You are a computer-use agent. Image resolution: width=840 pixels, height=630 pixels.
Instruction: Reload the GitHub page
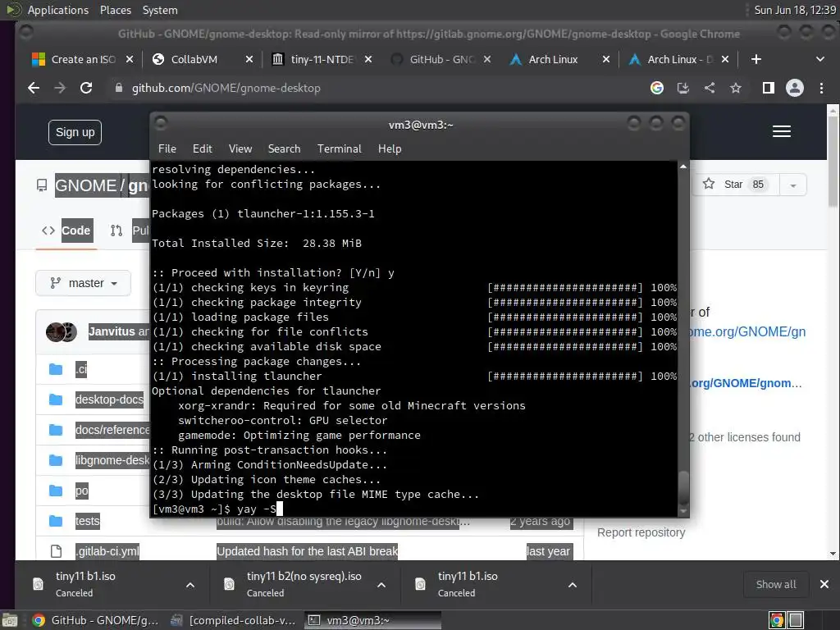tap(85, 88)
